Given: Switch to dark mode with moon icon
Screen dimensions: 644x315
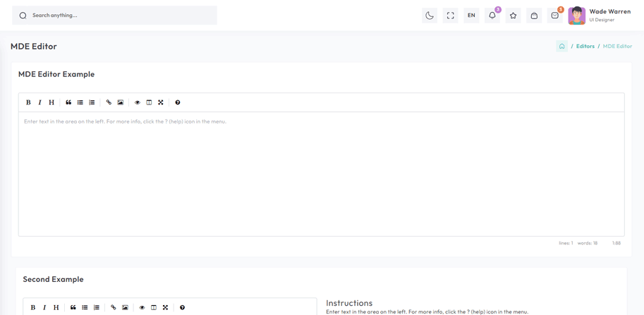Looking at the screenshot, I should [430, 16].
